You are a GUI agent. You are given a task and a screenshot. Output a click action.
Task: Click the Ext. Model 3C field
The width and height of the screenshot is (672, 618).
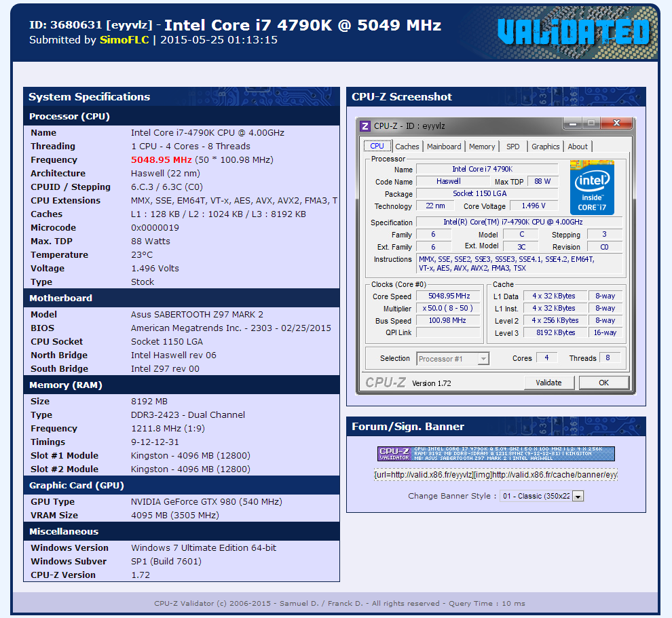521,247
